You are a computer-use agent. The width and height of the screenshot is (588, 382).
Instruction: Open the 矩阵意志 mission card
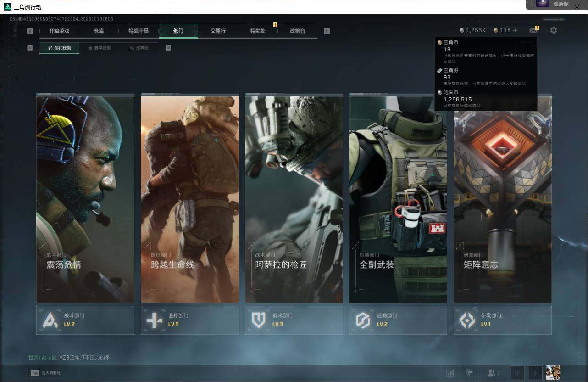pos(503,198)
